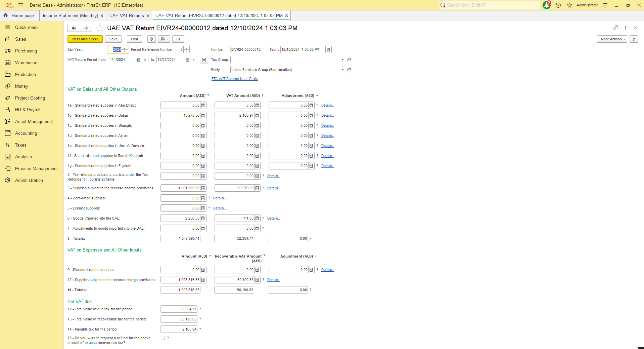Open calendar picker for VAT Return Period from

pos(139,60)
